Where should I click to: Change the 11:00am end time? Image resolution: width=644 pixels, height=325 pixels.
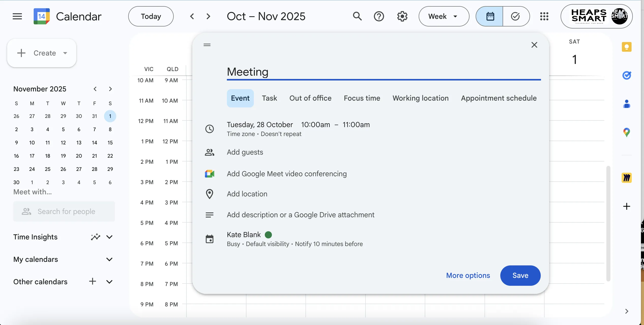click(x=356, y=125)
